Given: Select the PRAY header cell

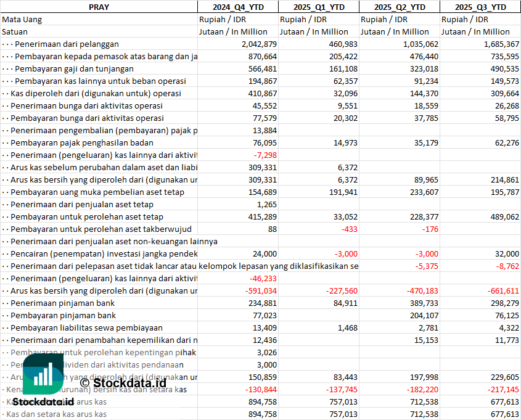Looking at the screenshot, I should (99, 7).
